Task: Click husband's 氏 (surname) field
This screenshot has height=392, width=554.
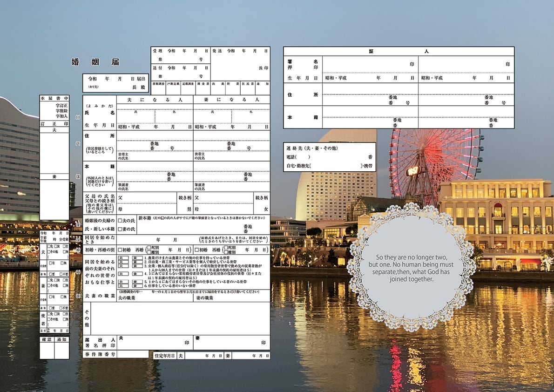Action: coord(135,116)
